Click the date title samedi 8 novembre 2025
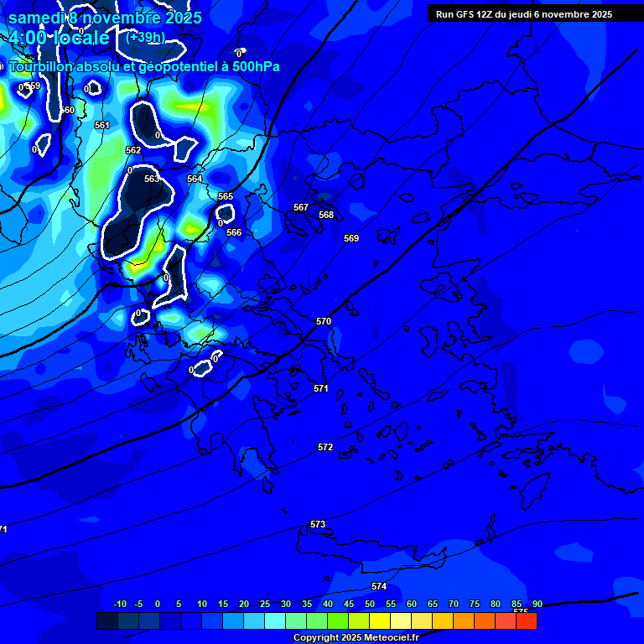 [104, 18]
